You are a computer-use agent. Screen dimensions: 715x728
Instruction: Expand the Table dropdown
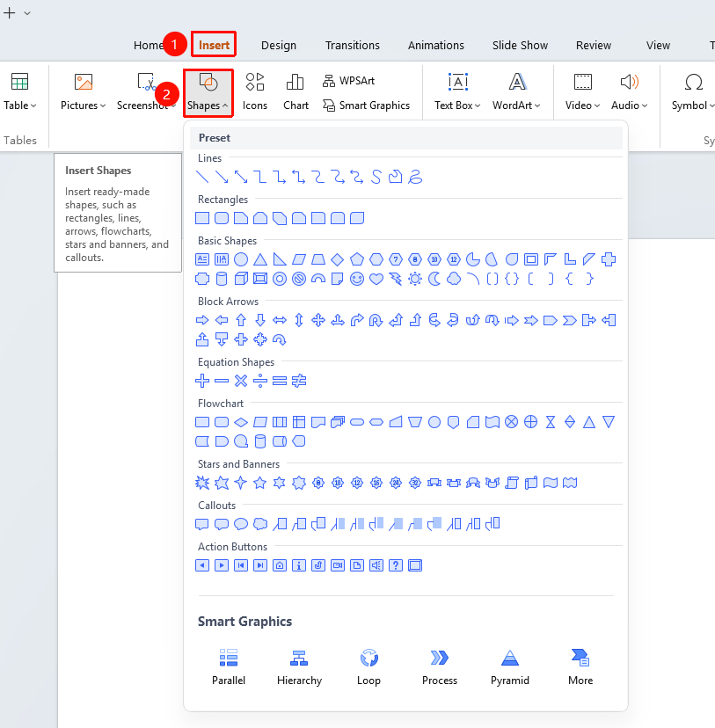(19, 91)
